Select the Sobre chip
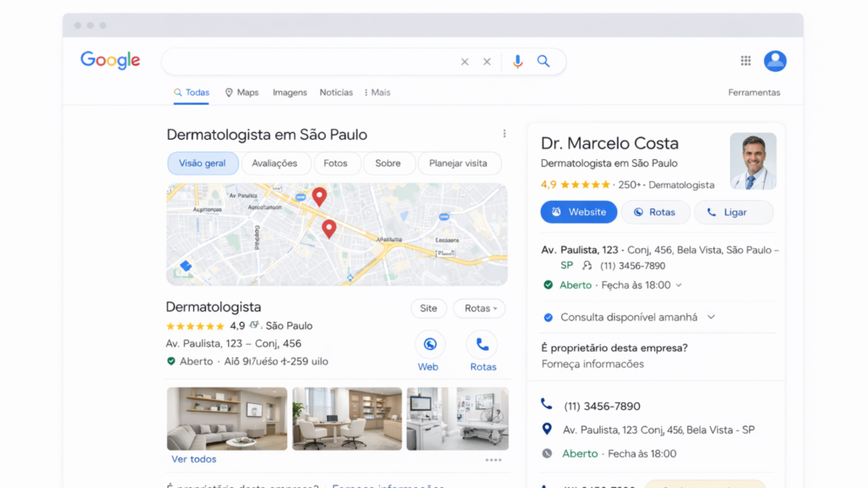The image size is (868, 488). click(387, 164)
